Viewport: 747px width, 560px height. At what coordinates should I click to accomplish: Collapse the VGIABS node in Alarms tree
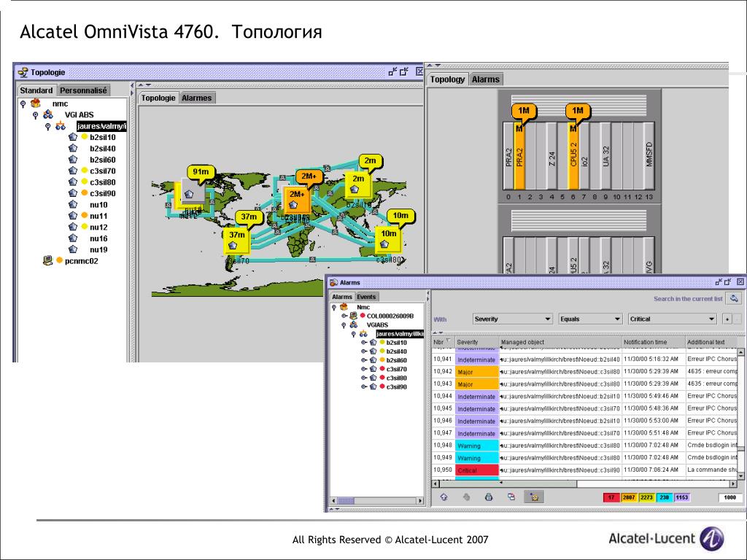tap(344, 324)
